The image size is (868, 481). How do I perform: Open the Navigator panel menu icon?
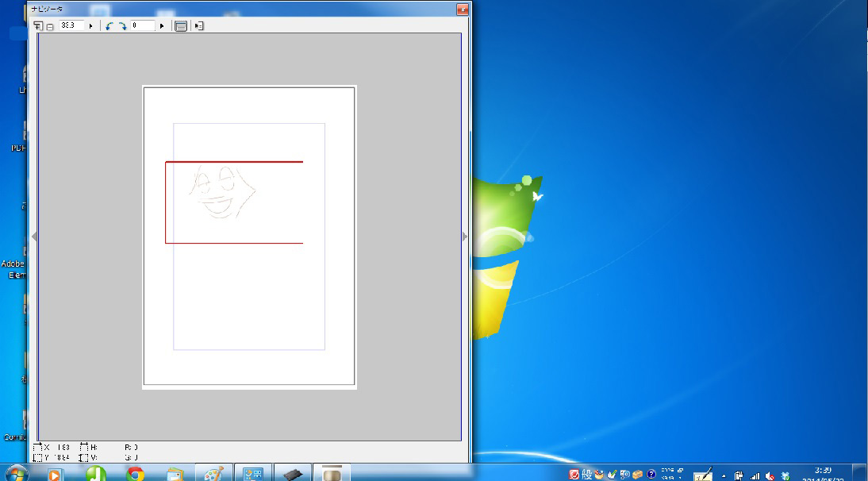(199, 26)
